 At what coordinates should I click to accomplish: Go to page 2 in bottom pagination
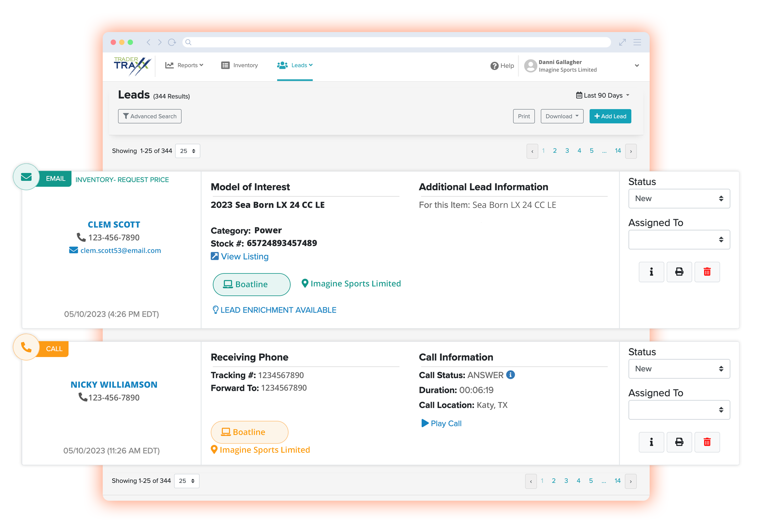click(x=554, y=481)
